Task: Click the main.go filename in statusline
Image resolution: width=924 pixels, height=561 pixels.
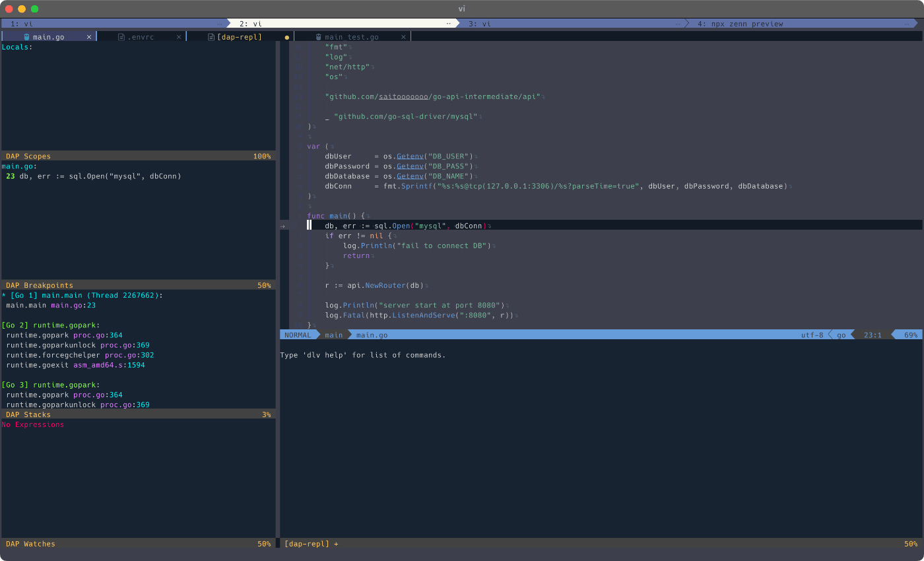Action: coord(372,335)
